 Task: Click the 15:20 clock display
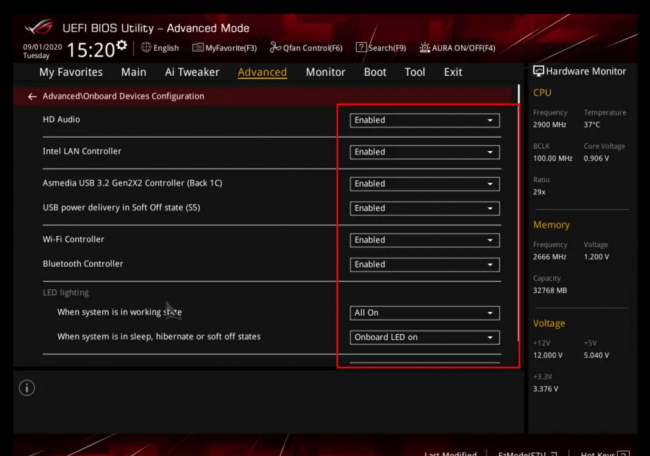[x=90, y=50]
